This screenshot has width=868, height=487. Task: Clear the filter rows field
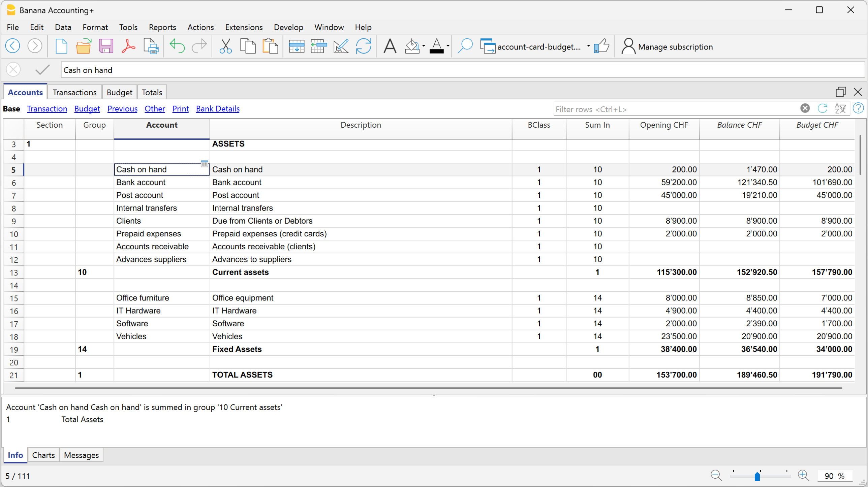(x=805, y=108)
